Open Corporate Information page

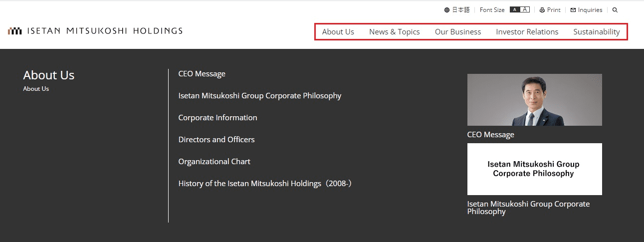218,118
